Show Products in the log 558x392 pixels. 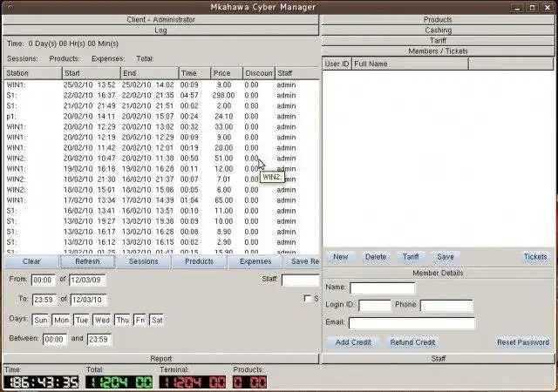tap(200, 261)
